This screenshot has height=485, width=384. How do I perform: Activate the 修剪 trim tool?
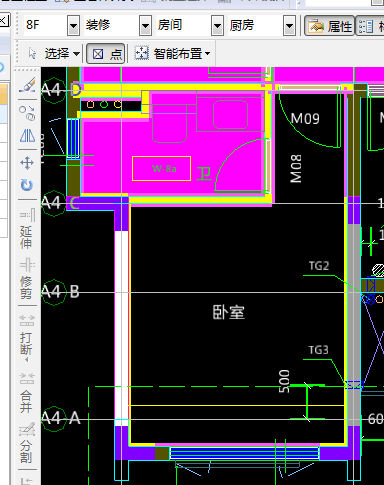pos(27,278)
